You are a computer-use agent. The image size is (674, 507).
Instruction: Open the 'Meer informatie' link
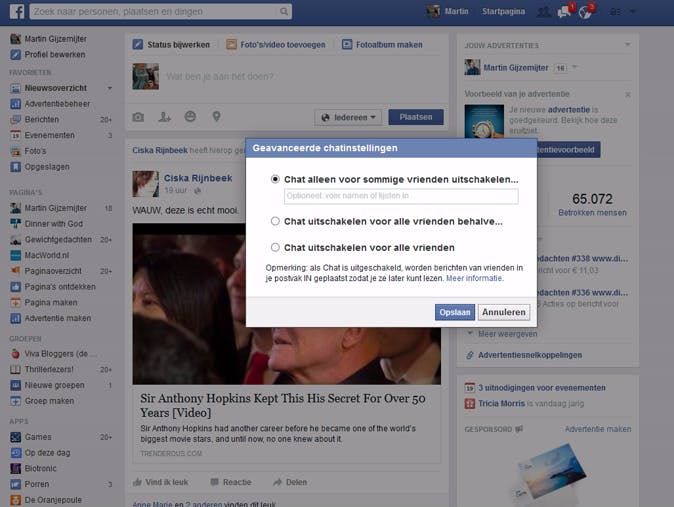(x=474, y=279)
